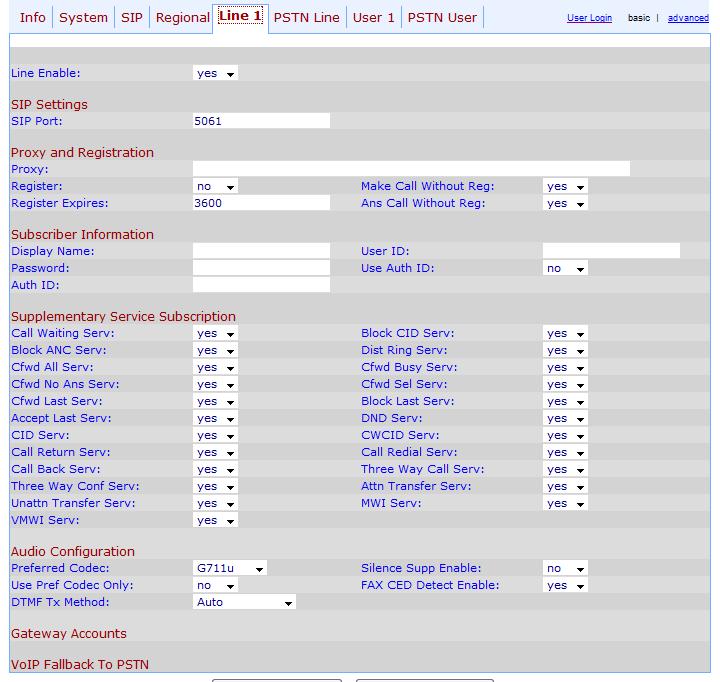This screenshot has width=720, height=682.
Task: Click 'Audio Configuration' section heading
Action: [x=73, y=551]
